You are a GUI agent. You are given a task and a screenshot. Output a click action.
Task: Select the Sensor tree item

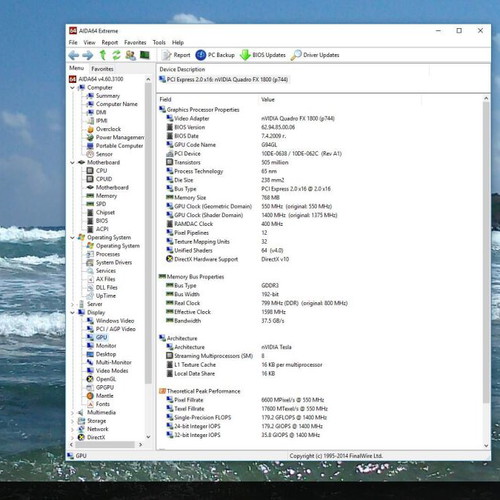104,154
